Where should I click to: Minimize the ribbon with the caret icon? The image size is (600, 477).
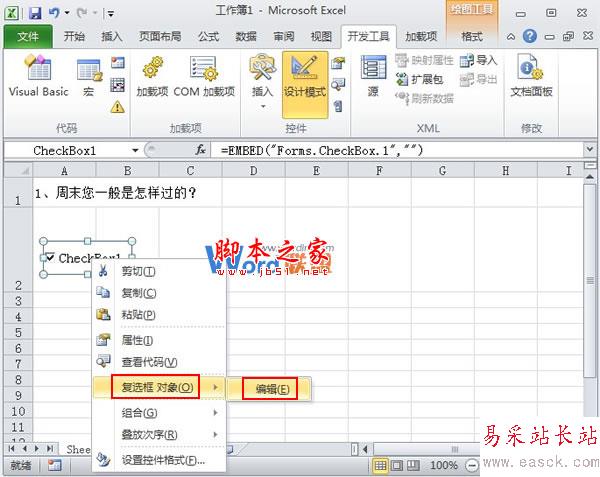click(510, 37)
